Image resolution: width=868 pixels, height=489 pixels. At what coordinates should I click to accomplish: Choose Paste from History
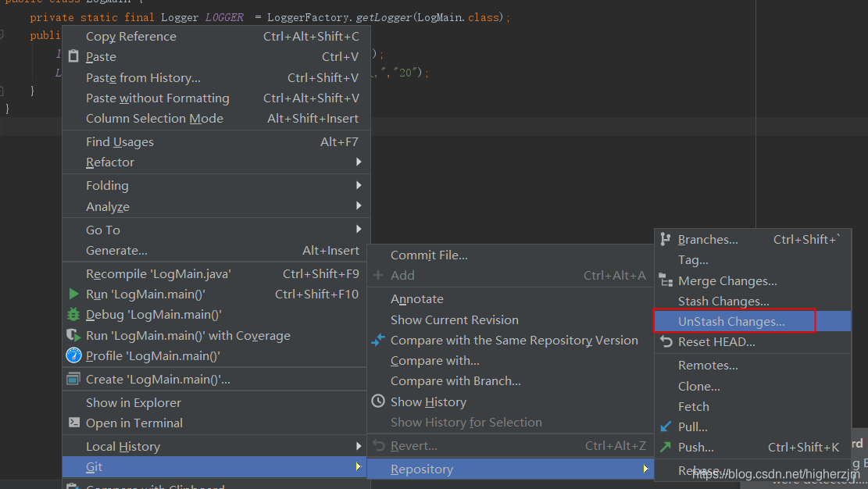pyautogui.click(x=216, y=77)
